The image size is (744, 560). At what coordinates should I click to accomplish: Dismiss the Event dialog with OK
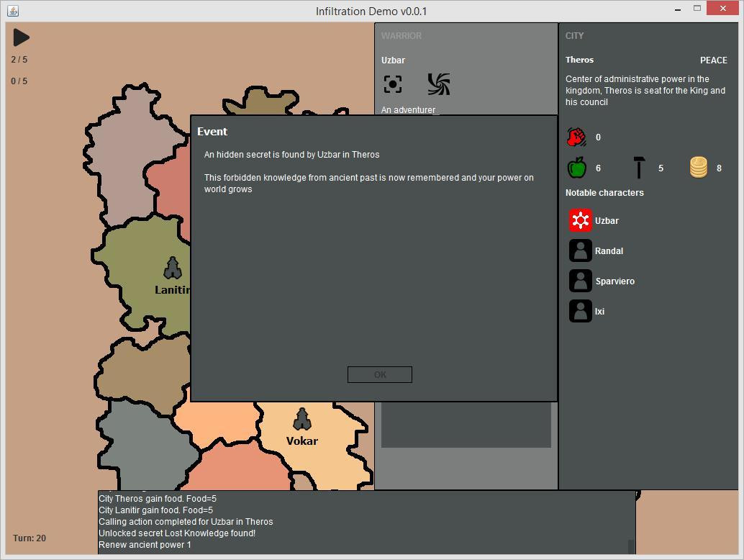[x=380, y=374]
